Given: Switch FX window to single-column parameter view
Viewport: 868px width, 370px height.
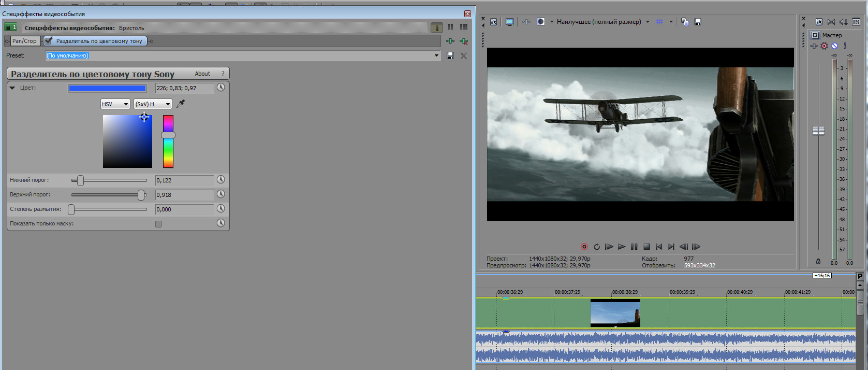Looking at the screenshot, I should point(437,27).
